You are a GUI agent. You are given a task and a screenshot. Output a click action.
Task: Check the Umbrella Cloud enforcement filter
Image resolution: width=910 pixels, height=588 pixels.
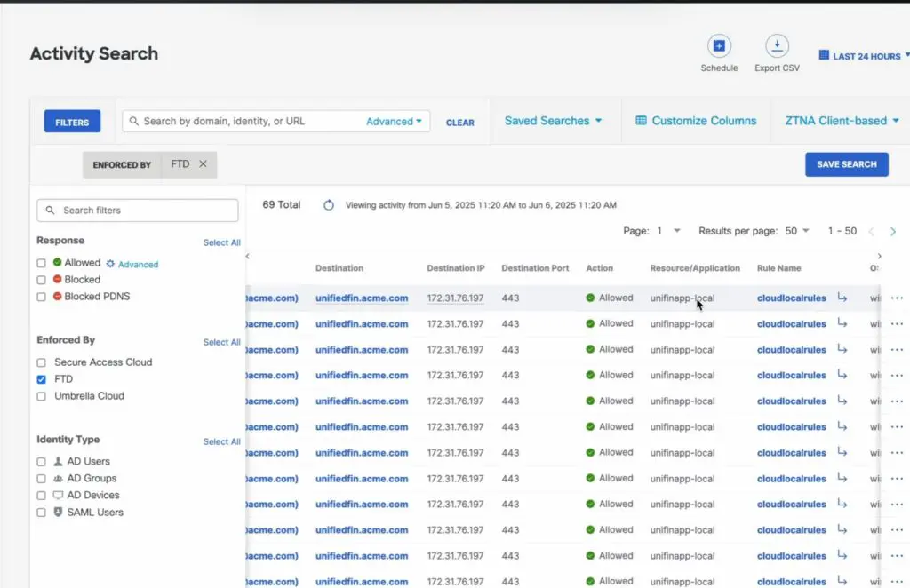(40, 395)
